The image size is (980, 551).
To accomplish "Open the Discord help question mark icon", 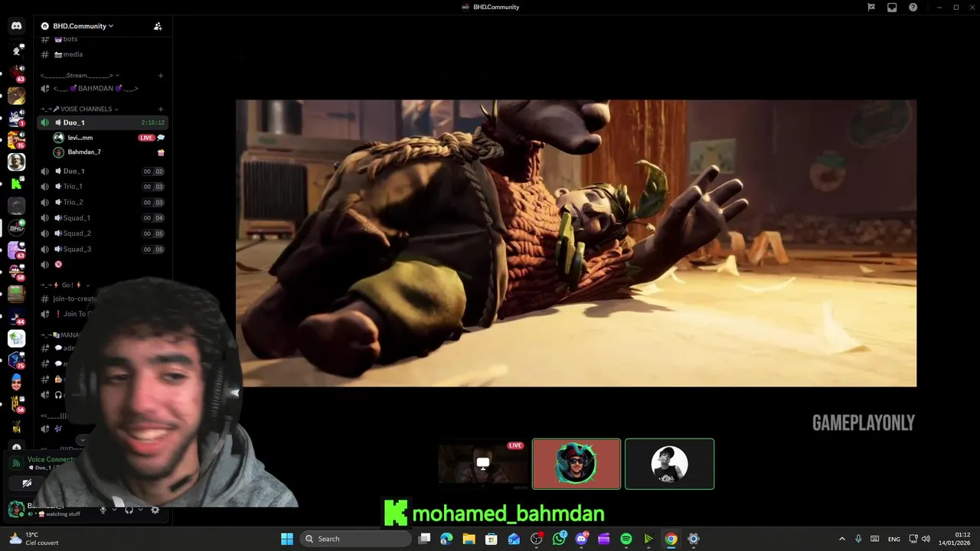I will [x=913, y=7].
